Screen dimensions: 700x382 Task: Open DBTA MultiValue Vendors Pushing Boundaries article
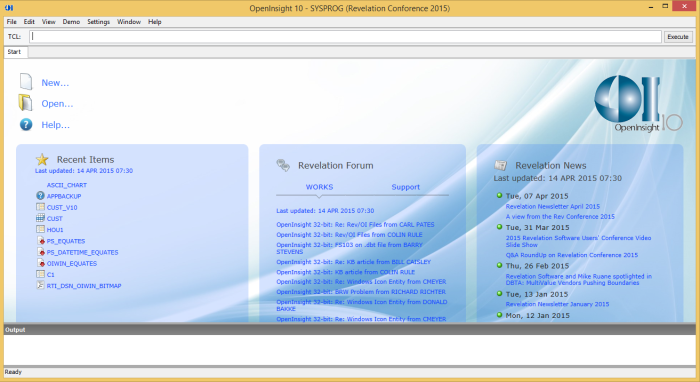(579, 279)
